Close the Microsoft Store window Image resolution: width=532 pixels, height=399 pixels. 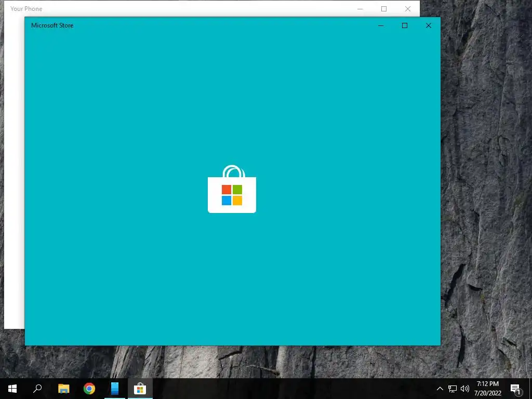[x=429, y=25]
